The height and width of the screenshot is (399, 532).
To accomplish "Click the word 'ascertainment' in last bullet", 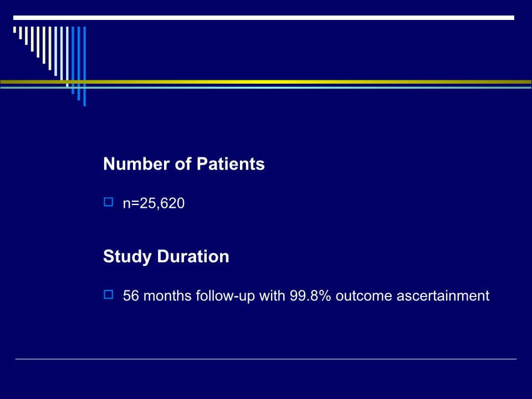I will [x=443, y=295].
